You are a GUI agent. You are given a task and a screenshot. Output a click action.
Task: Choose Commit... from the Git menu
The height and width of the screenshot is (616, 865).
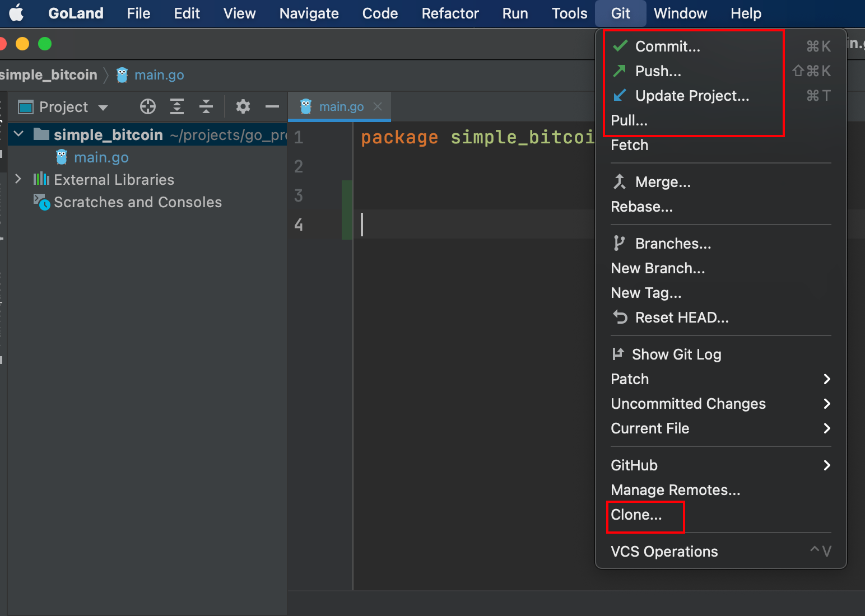tap(720, 46)
